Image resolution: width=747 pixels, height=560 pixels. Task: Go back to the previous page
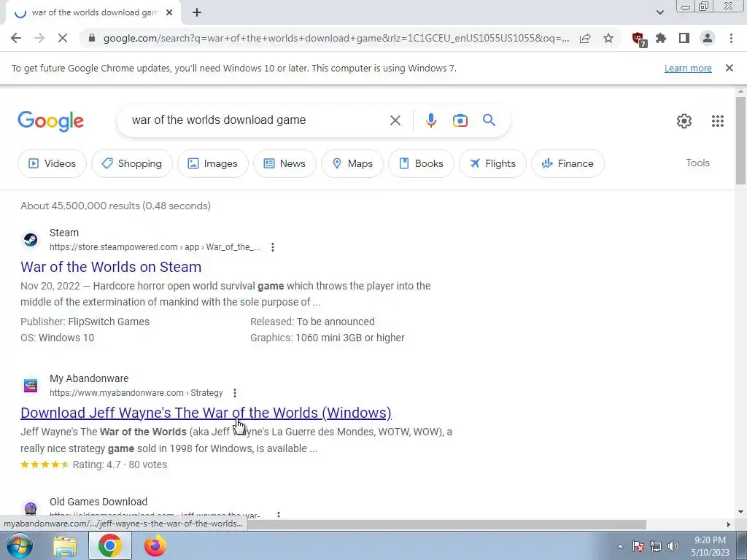[16, 38]
